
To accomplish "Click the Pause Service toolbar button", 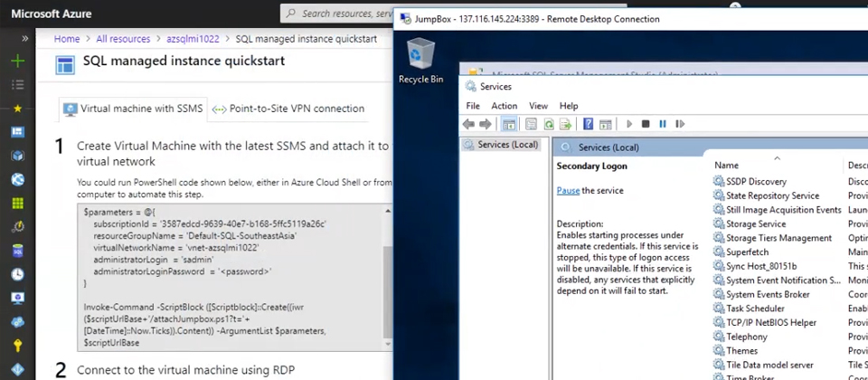I will click(x=663, y=124).
